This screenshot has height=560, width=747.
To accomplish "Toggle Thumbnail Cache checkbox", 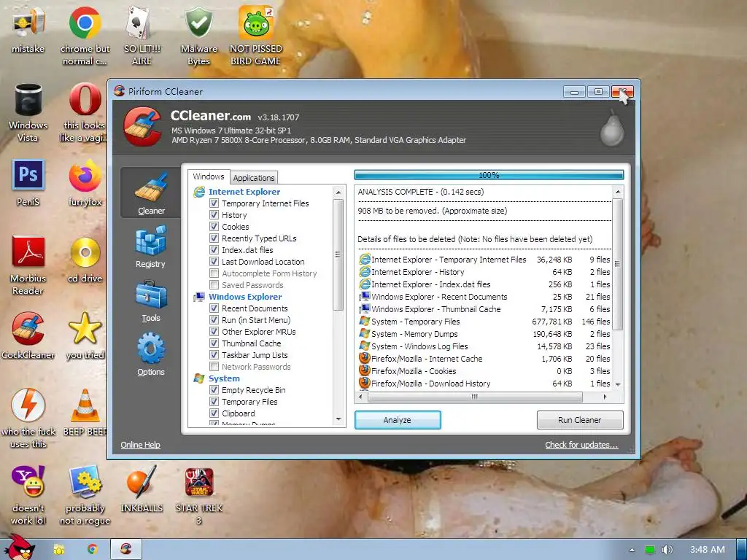I will (214, 343).
